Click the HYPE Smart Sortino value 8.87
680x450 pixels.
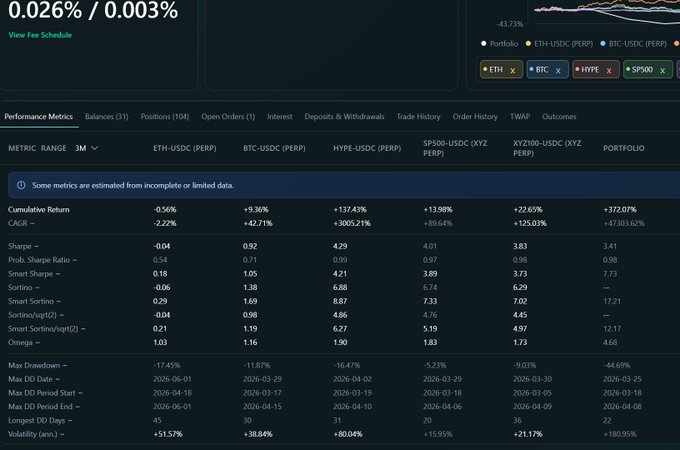(340, 301)
